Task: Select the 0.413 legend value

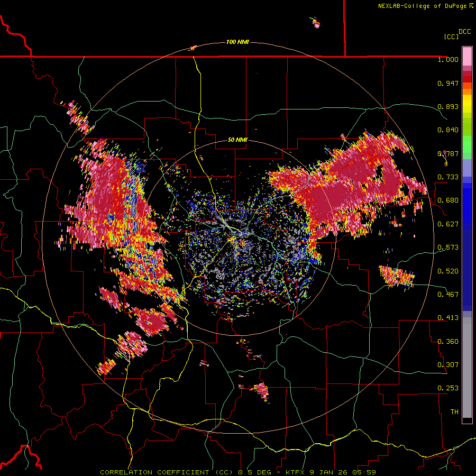Action: [448, 318]
